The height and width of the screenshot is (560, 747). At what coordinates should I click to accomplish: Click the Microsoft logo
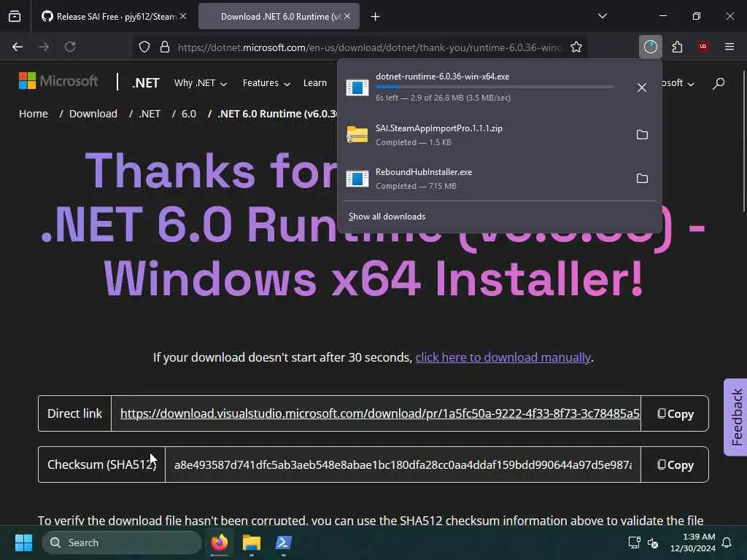(x=58, y=81)
